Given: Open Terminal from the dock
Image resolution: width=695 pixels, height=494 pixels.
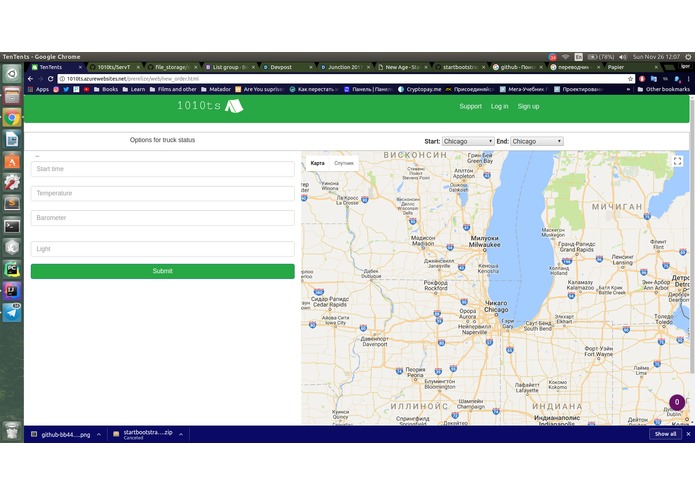Looking at the screenshot, I should tap(12, 226).
